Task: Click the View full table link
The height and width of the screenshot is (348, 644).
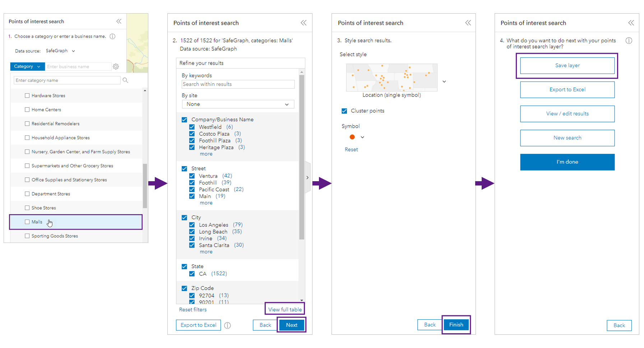Action: coord(284,309)
